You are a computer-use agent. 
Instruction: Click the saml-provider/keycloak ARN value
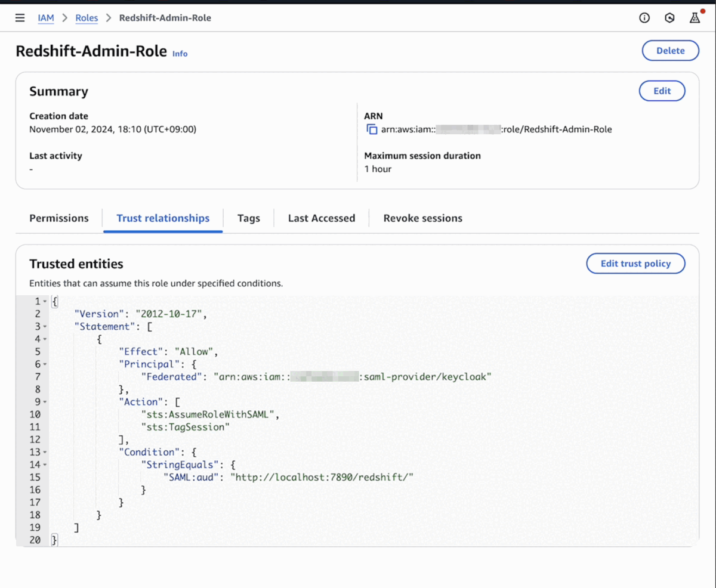click(x=353, y=377)
